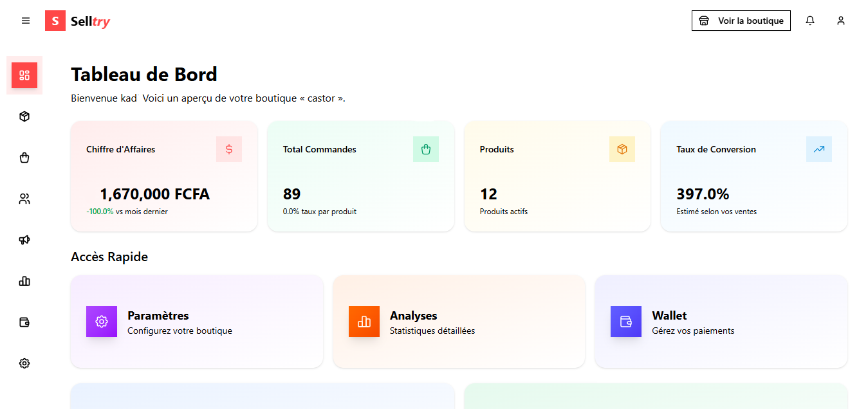Open the Analyses quick access card
This screenshot has height=409, width=868.
[458, 322]
